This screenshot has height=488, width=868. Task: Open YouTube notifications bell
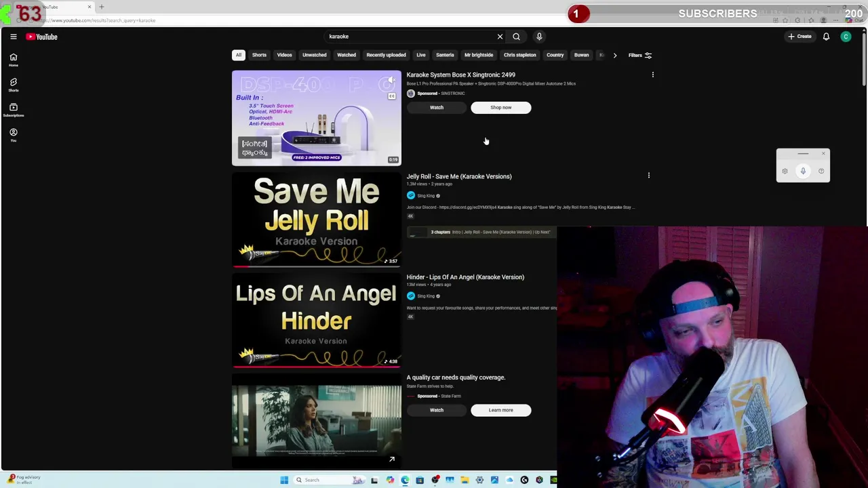pyautogui.click(x=826, y=37)
